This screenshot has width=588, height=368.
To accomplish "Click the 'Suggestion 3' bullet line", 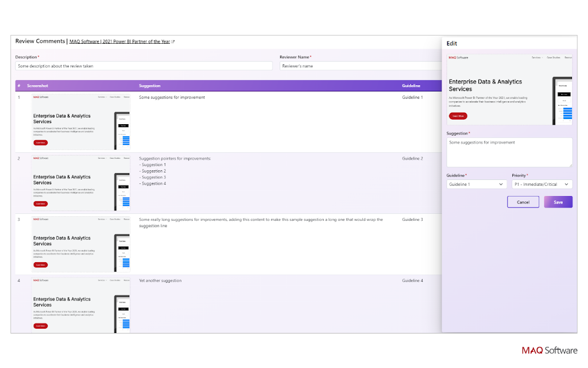I will click(153, 178).
